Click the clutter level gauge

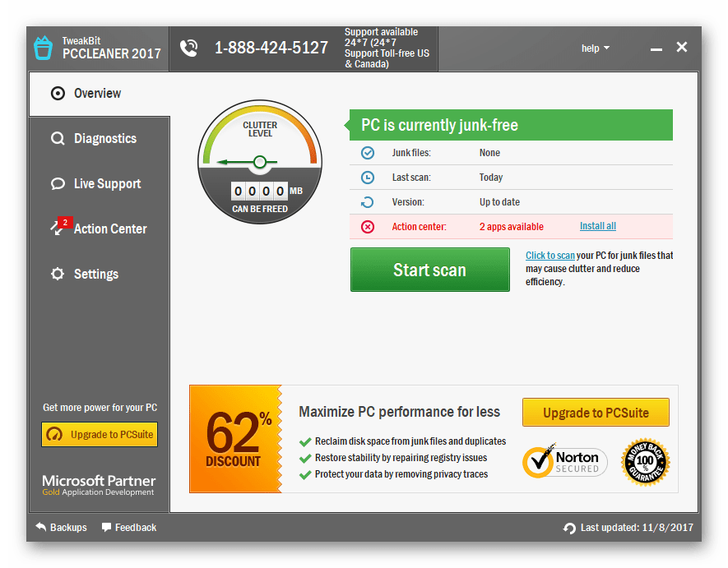259,161
